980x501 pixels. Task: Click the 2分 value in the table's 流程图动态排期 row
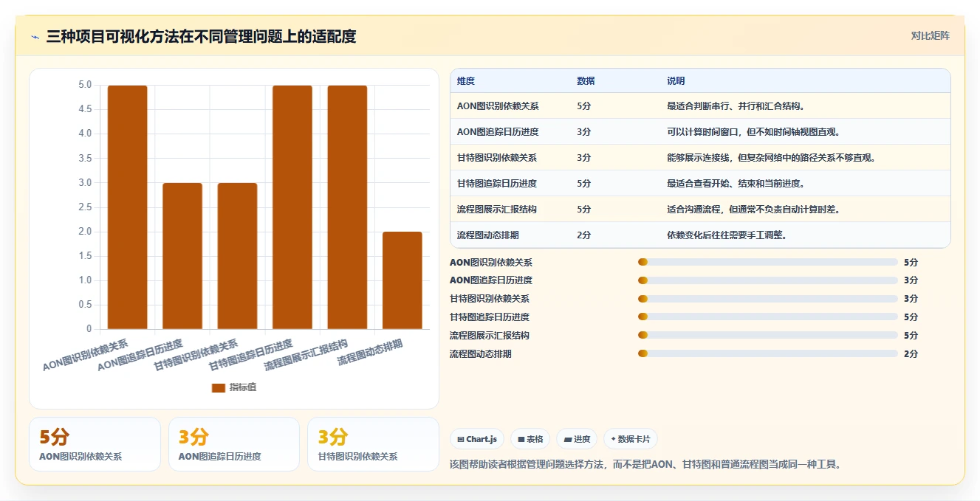pyautogui.click(x=583, y=235)
